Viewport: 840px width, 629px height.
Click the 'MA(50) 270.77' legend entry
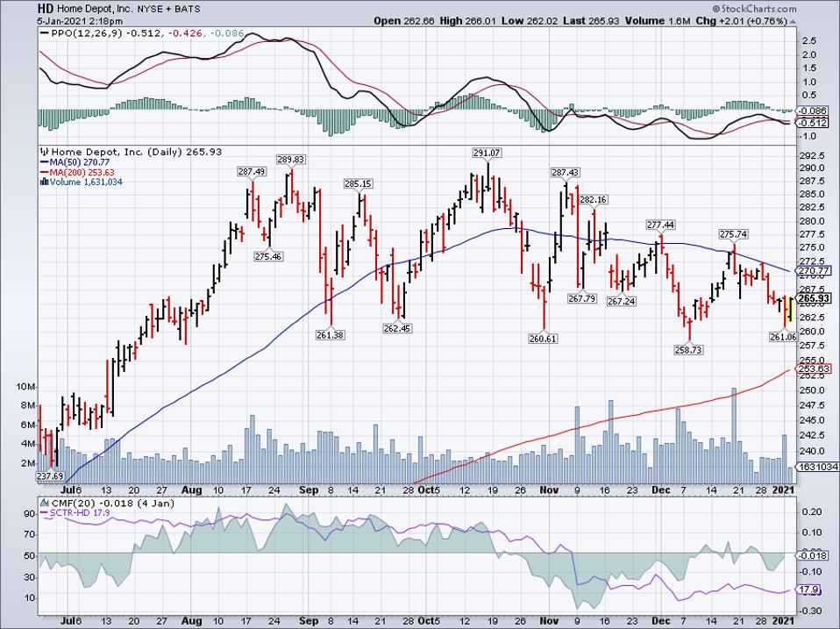[79, 162]
